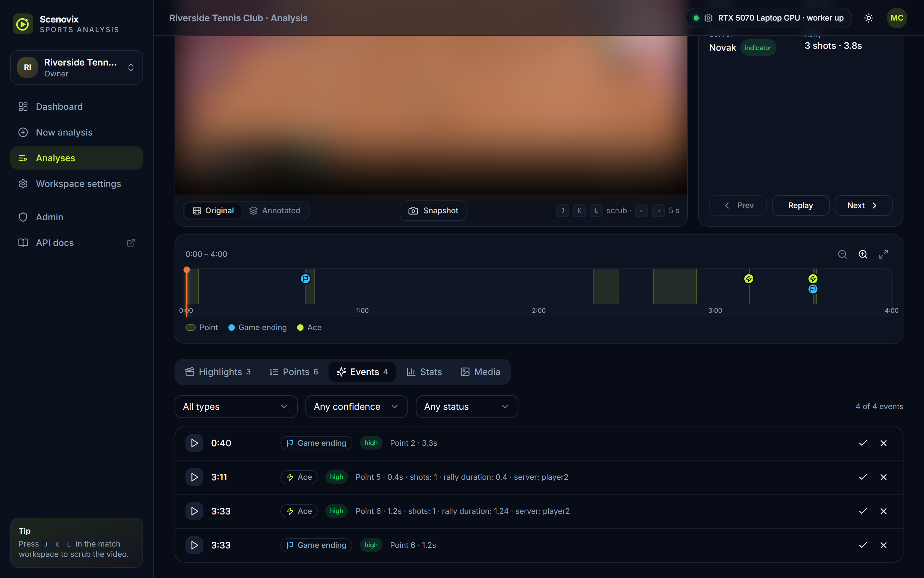The width and height of the screenshot is (924, 578).
Task: Replay the current point
Action: (x=800, y=206)
